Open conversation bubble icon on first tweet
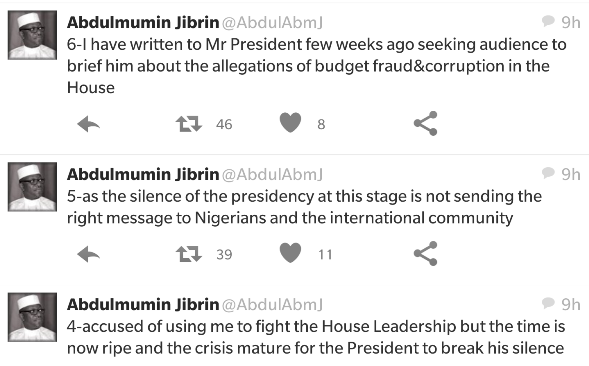Screen dimensions: 589x366 click(x=548, y=21)
